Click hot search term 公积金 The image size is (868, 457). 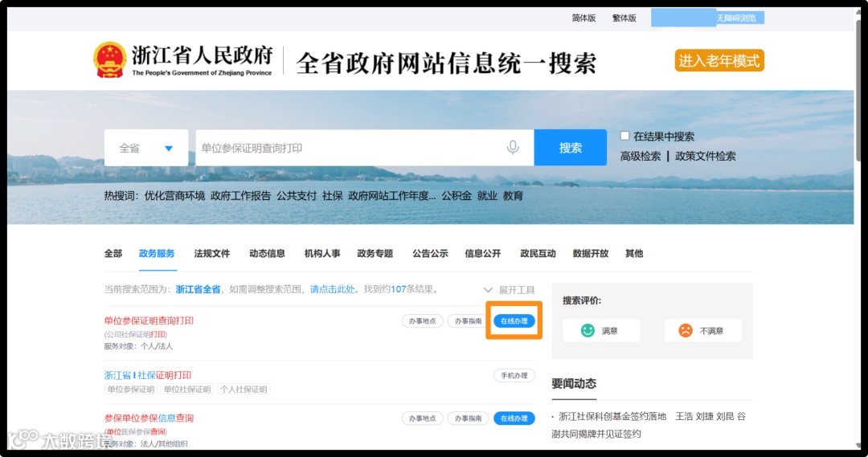coord(457,196)
